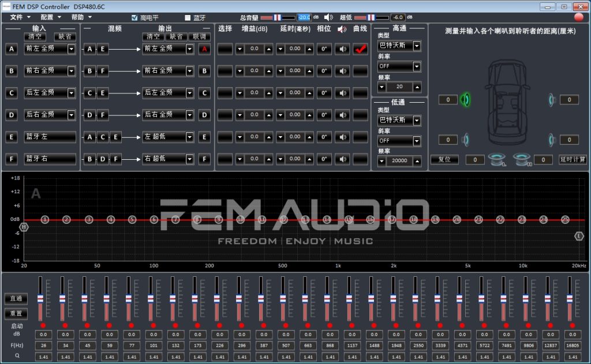Image resolution: width=591 pixels, height=364 pixels.
Task: Toggle the select box for channel C row
Action: coord(225,93)
